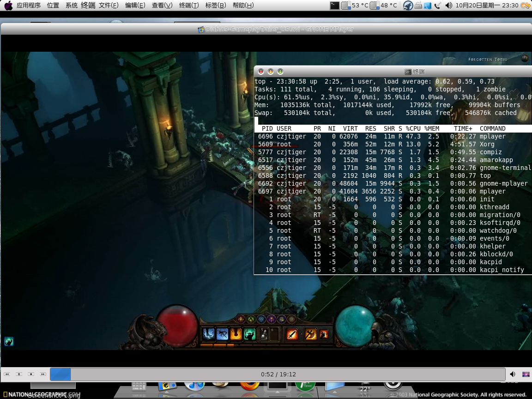Click the terminal launcher icon in top panel
The image size is (532, 399).
[x=334, y=6]
